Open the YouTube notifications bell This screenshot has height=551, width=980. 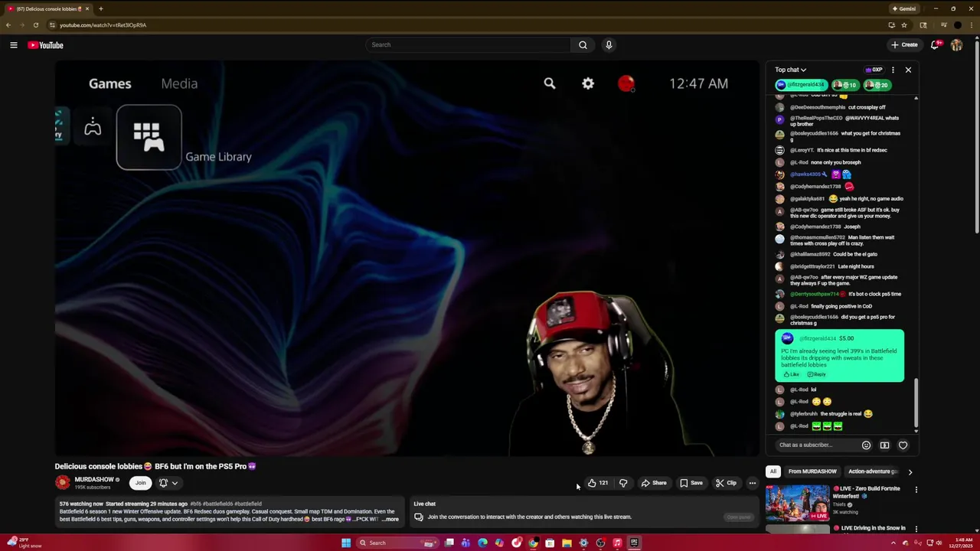point(935,45)
